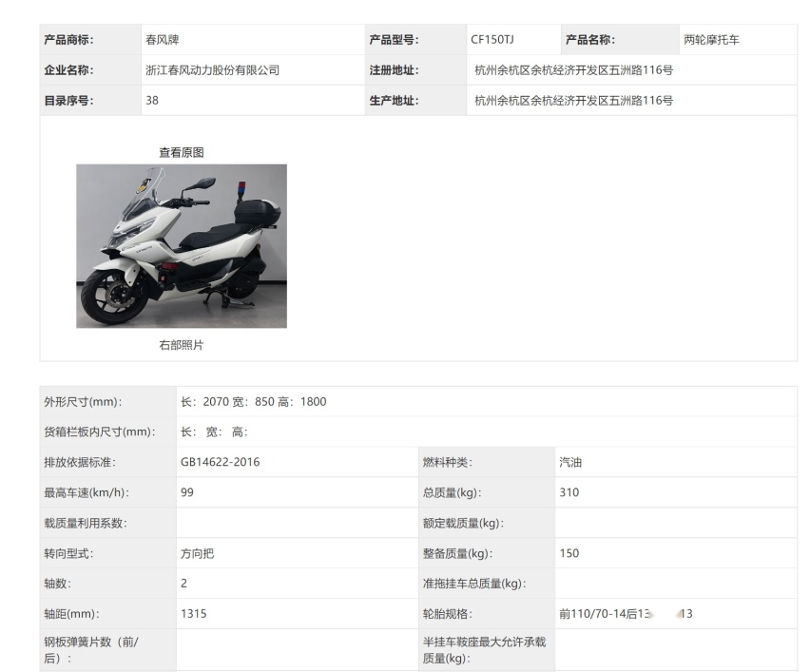Select the steering type value 方向把
The height and width of the screenshot is (672, 810).
click(198, 554)
